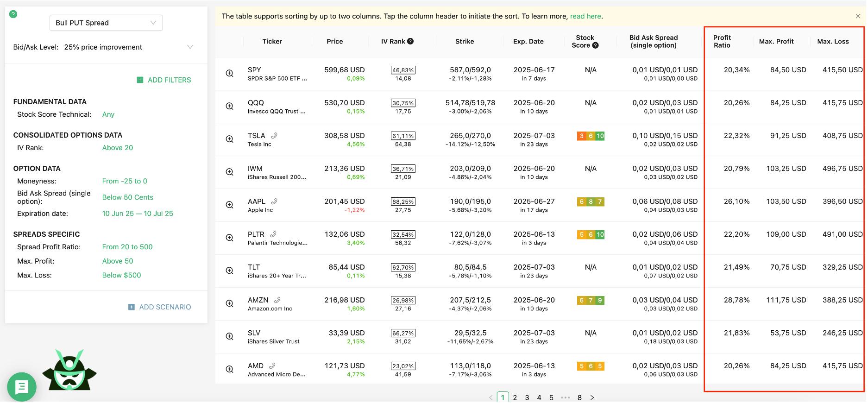This screenshot has width=868, height=403.
Task: Sort table by IV Rank column
Action: click(393, 41)
